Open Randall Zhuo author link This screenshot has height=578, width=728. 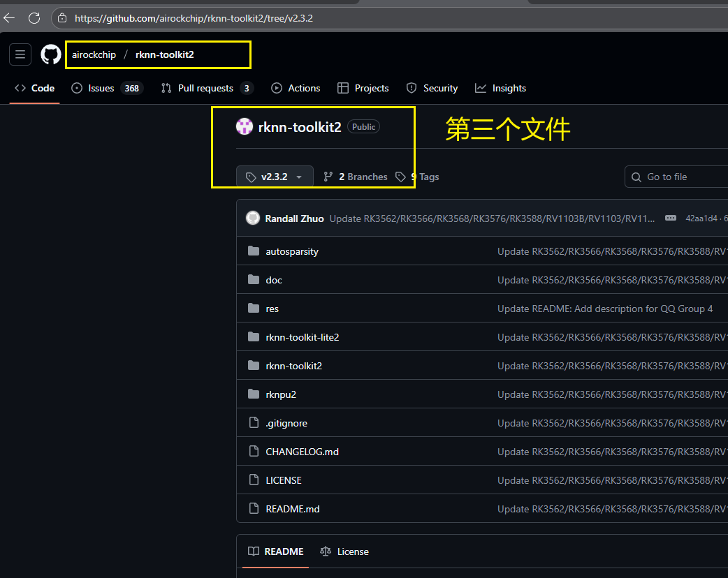click(294, 218)
